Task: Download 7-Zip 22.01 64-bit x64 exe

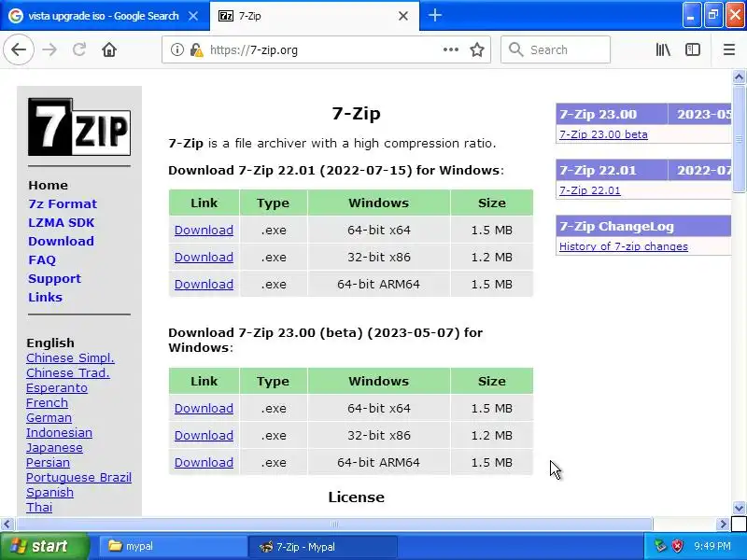Action: 204,230
